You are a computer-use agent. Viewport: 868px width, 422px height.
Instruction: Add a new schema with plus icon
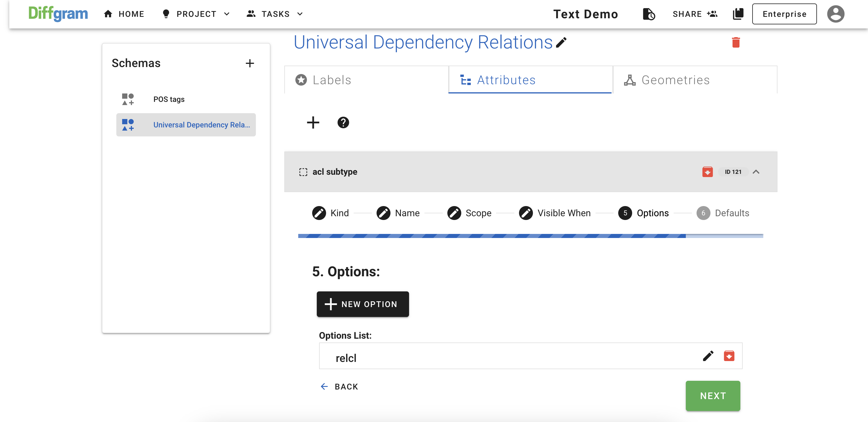250,63
